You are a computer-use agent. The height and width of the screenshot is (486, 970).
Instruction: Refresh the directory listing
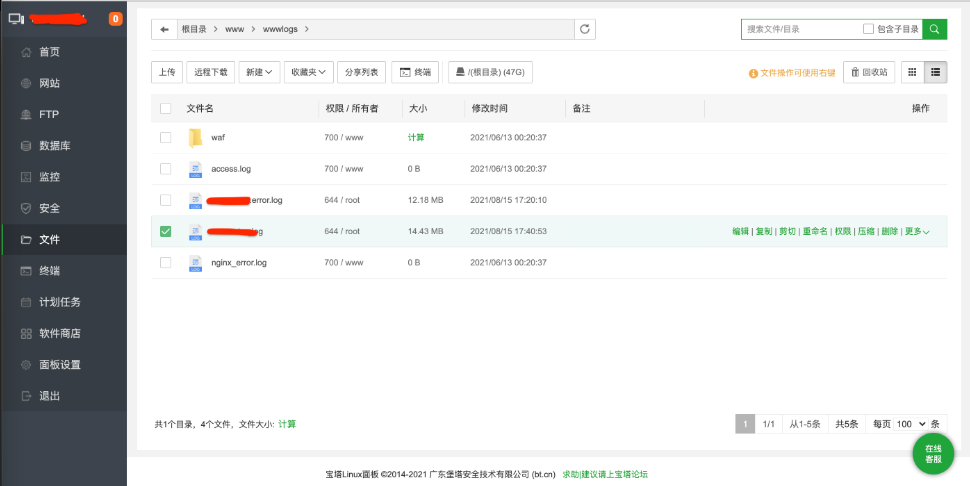(x=585, y=29)
